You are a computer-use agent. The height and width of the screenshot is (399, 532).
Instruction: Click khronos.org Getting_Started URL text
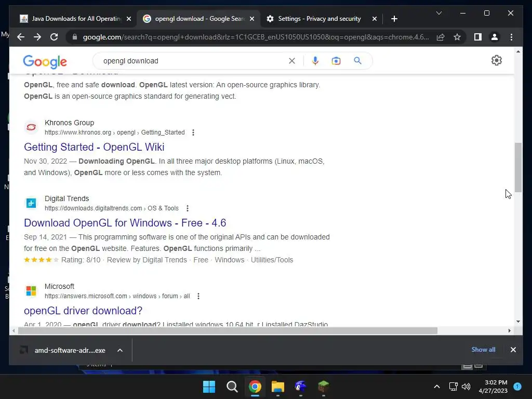[115, 132]
